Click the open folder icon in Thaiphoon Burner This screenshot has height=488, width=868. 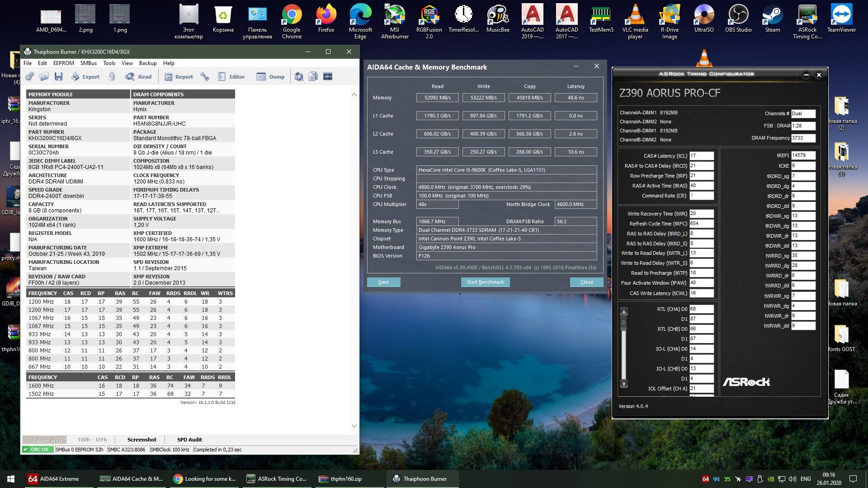pos(44,77)
